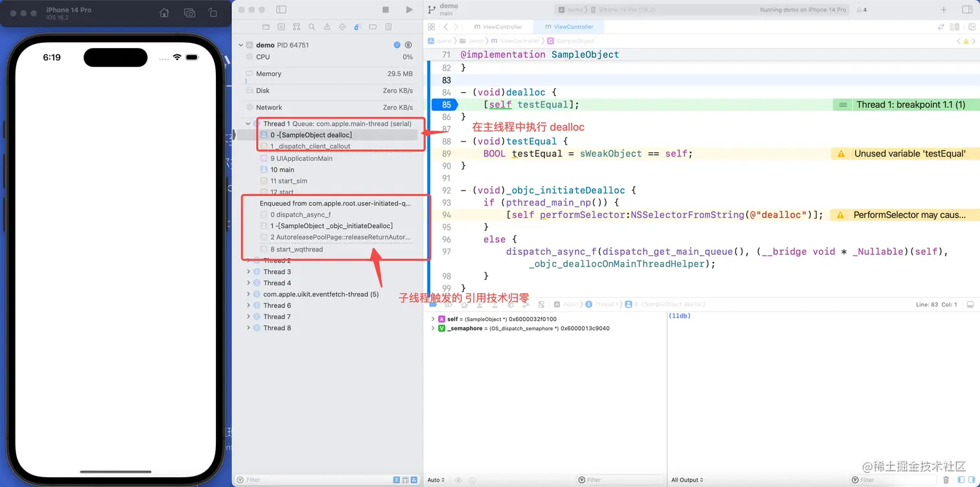Stop the running demo app
Screen dimensions: 980x487
(x=386, y=10)
